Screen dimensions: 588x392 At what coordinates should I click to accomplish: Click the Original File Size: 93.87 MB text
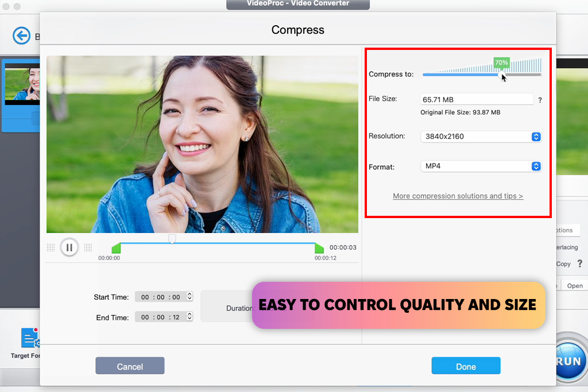point(460,112)
